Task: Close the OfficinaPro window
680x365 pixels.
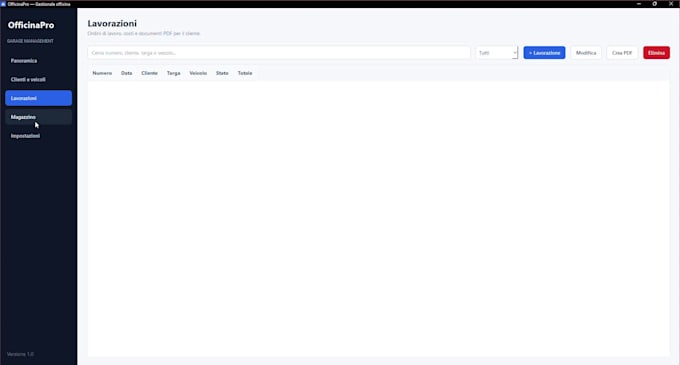Action: tap(670, 3)
